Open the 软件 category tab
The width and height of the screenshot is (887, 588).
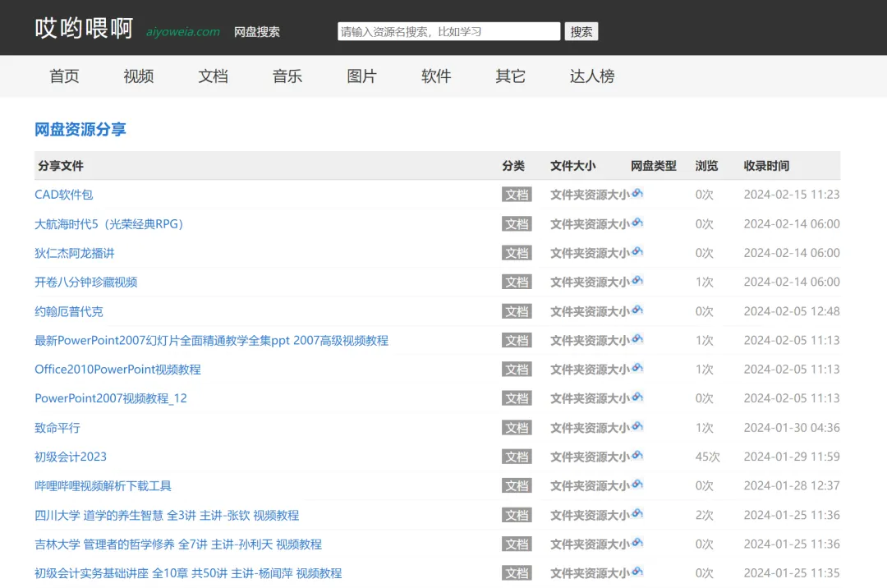436,76
